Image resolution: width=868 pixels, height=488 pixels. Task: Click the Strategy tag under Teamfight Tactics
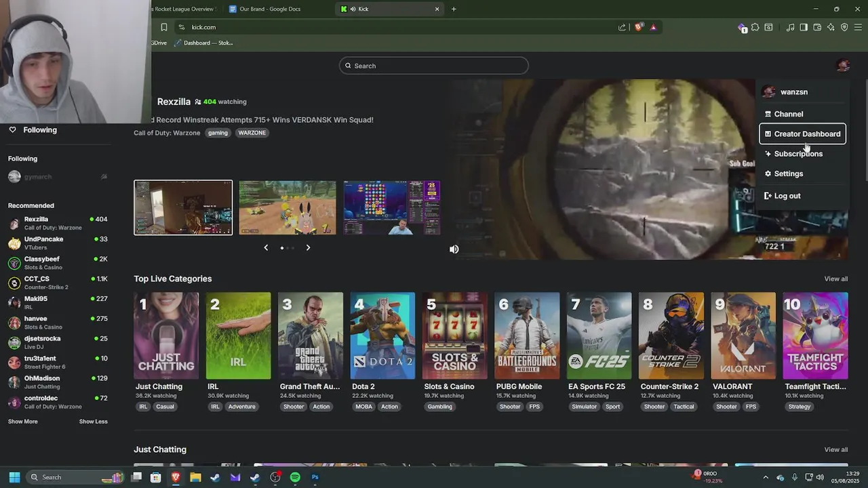pyautogui.click(x=800, y=407)
